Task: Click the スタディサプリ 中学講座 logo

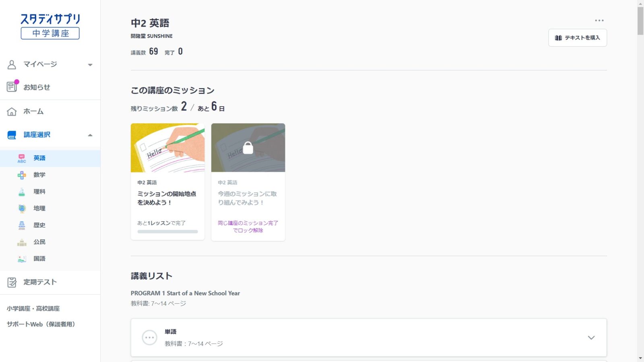Action: pos(50,26)
